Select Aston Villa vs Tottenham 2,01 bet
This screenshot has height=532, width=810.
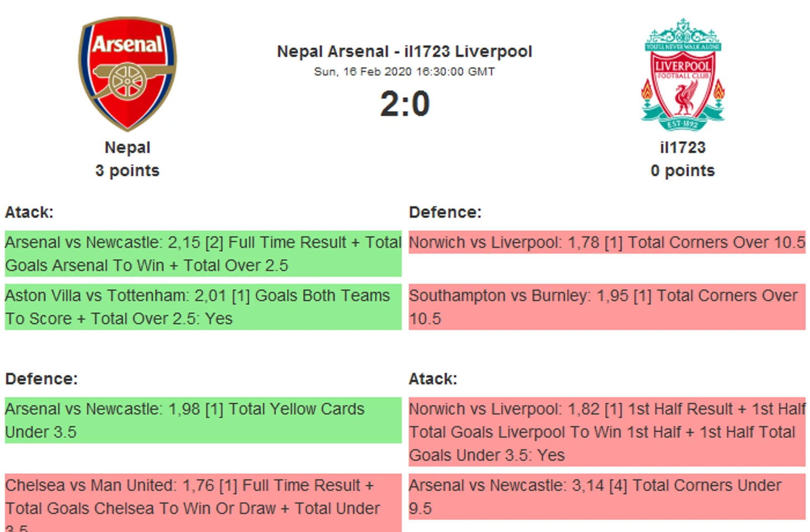coord(203,307)
